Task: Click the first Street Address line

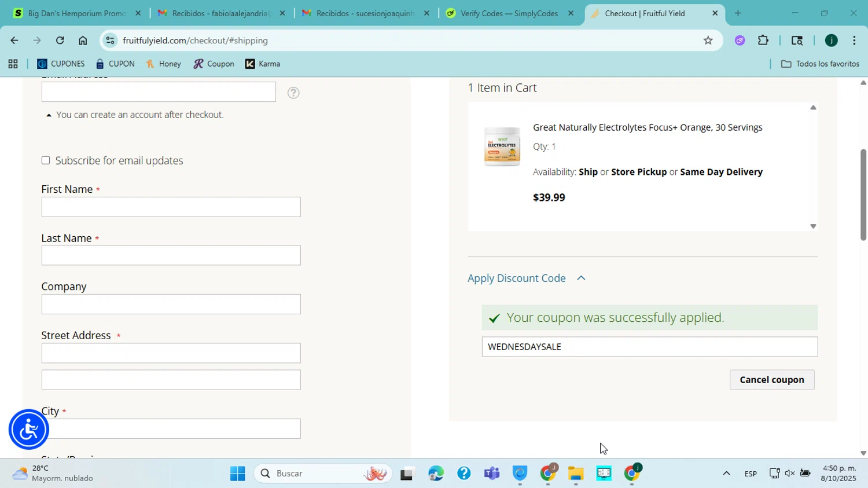Action: point(171,353)
